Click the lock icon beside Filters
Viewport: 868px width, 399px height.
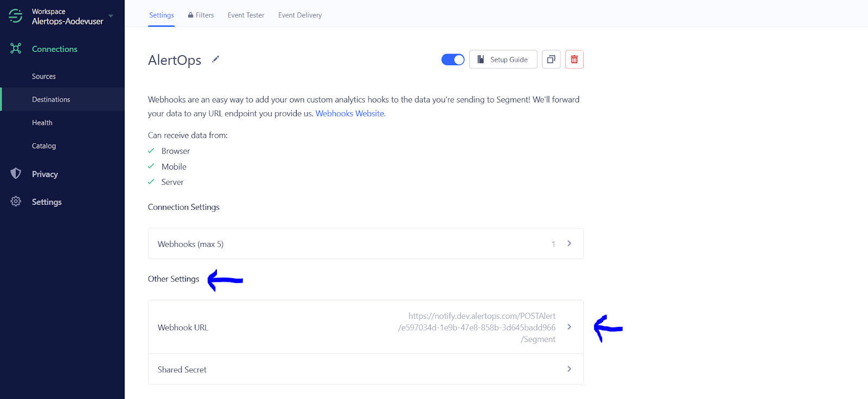click(190, 15)
